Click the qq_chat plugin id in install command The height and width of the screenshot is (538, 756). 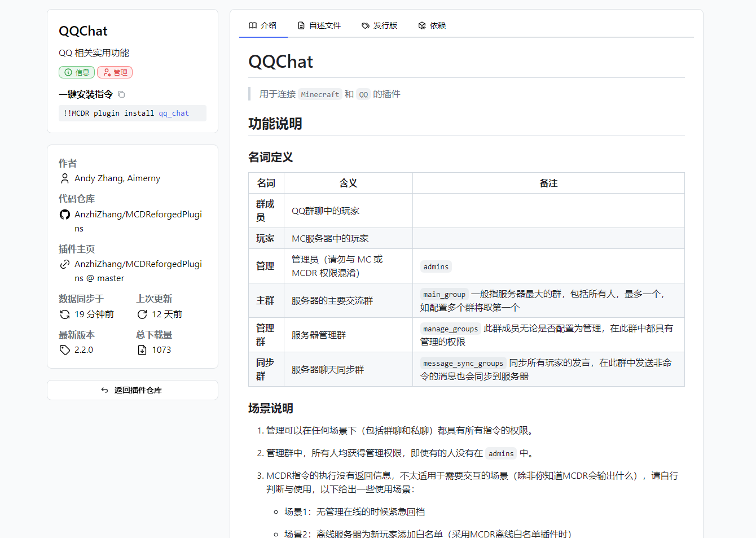click(174, 113)
